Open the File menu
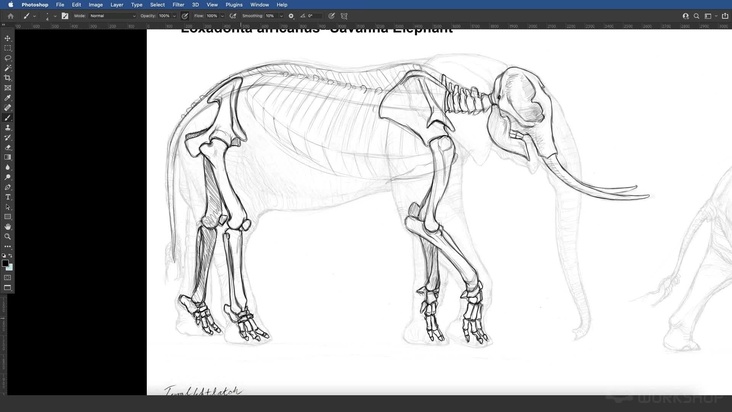This screenshot has height=412, width=732. (x=60, y=5)
